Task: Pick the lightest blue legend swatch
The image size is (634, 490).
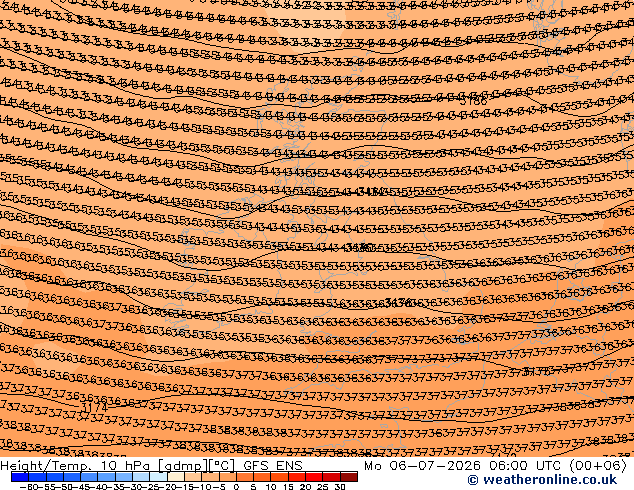Action: (158, 477)
